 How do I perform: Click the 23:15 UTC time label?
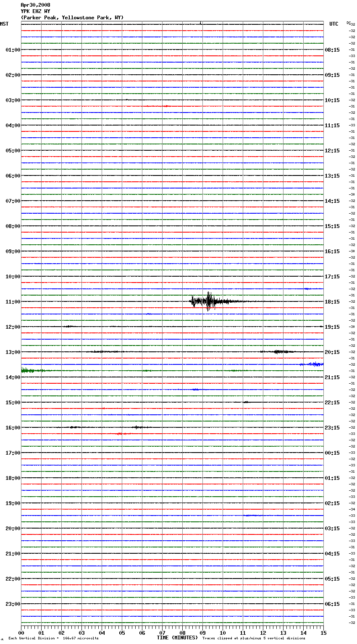click(x=332, y=428)
